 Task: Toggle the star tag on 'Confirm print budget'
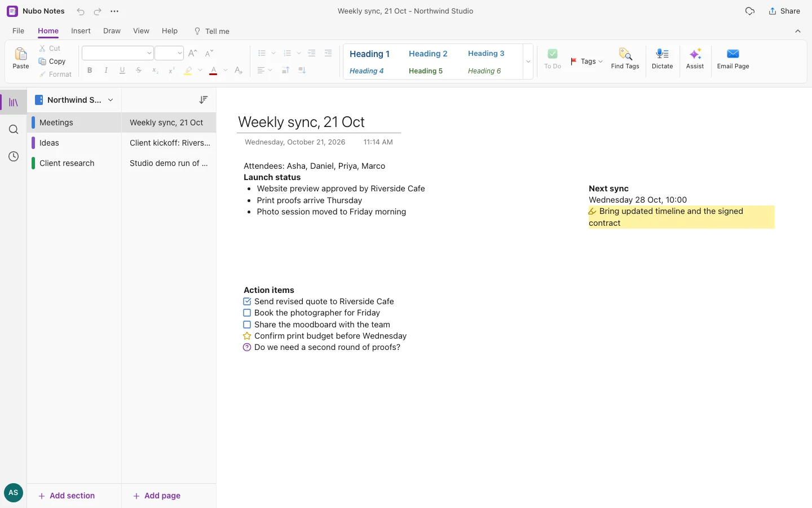(x=247, y=336)
